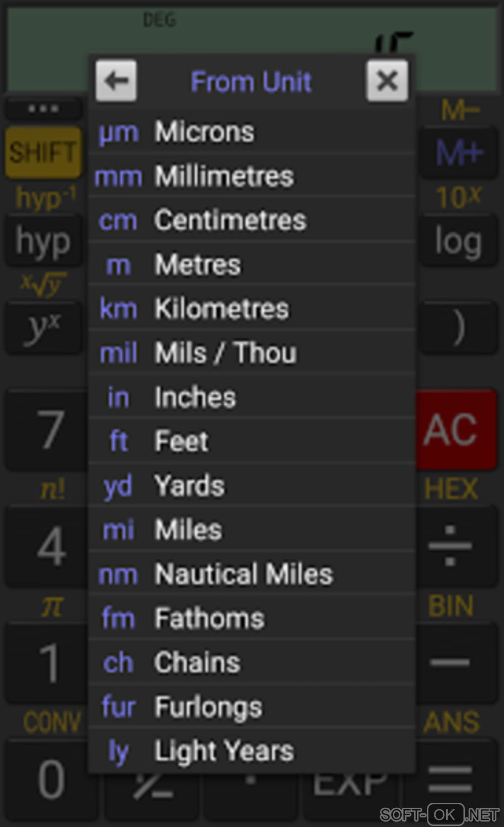Click the back arrow in From Unit dialog
Image resolution: width=504 pixels, height=827 pixels.
(x=116, y=81)
